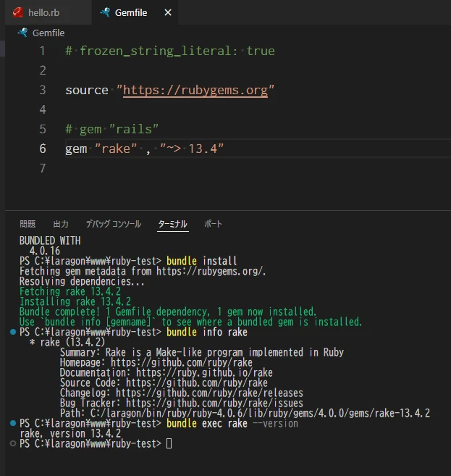Click the rake-13.4.2 Path line

point(245,413)
